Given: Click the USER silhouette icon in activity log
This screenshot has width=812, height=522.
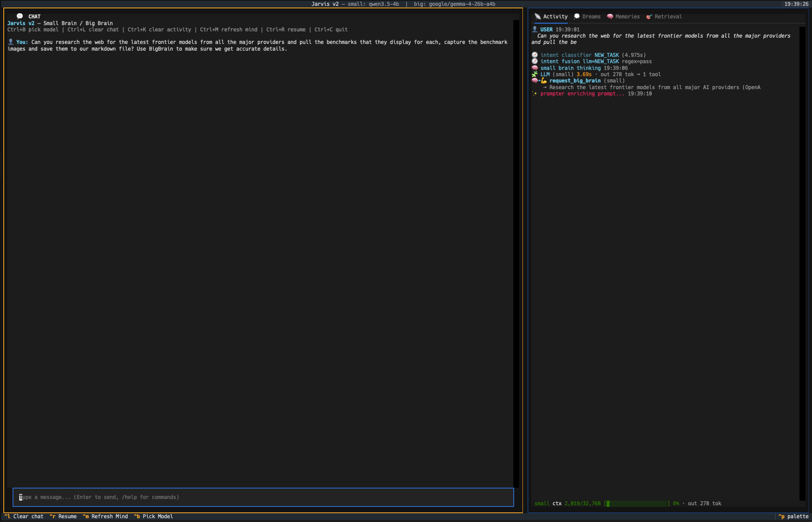Looking at the screenshot, I should [535, 29].
